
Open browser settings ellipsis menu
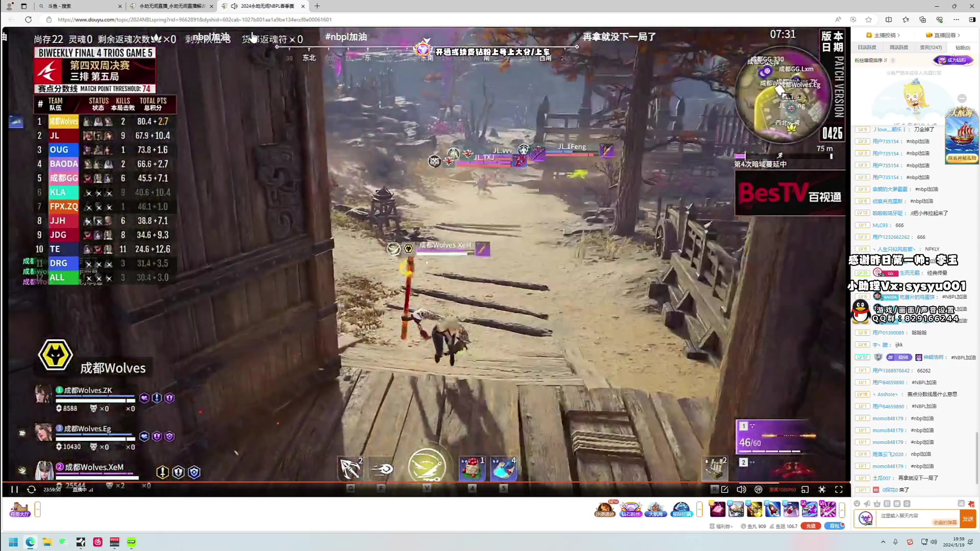tap(957, 19)
